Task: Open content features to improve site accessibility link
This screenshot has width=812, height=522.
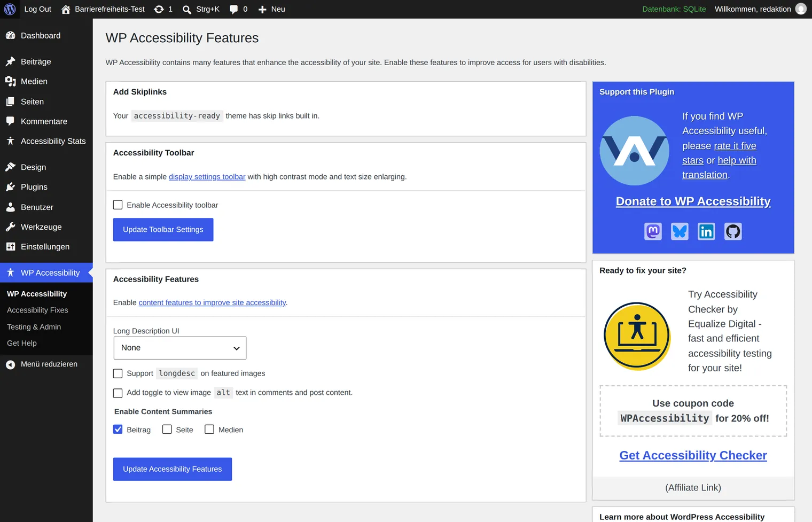Action: [x=212, y=303]
